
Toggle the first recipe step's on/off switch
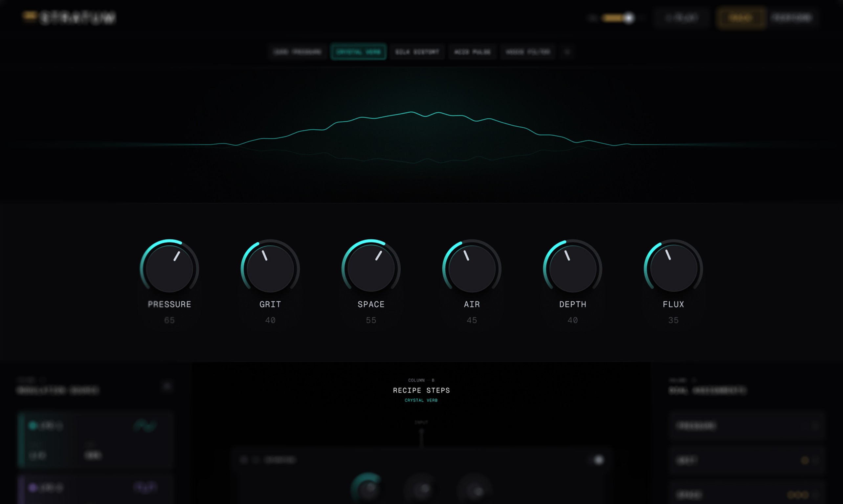tap(598, 460)
